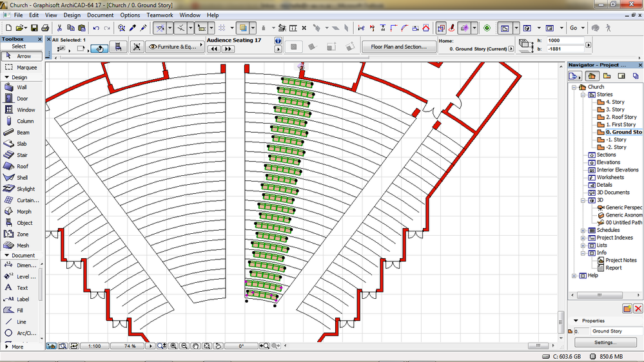The height and width of the screenshot is (362, 644).
Task: Pick the Skylight tool
Action: point(21,189)
